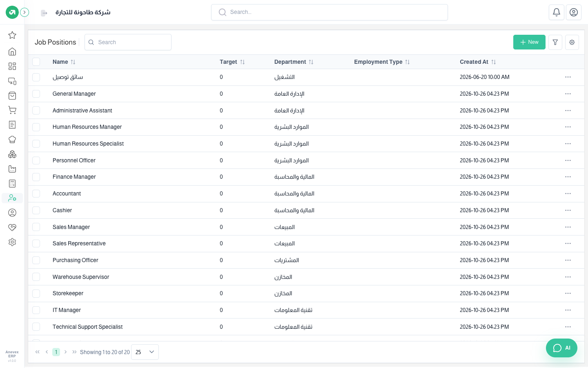588x368 pixels.
Task: Open the settings gear in sidebar
Action: [x=12, y=242]
